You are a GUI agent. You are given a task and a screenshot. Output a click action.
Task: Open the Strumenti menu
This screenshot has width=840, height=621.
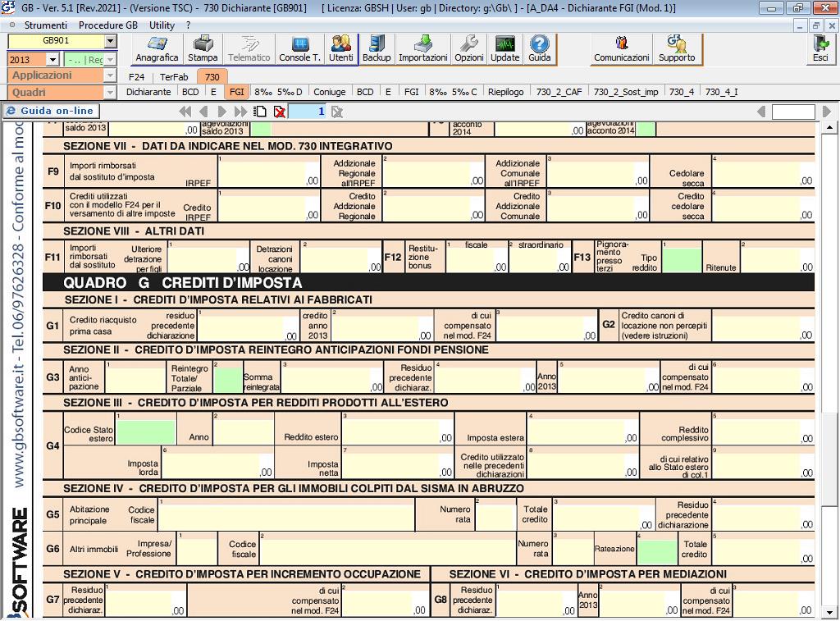tap(46, 25)
